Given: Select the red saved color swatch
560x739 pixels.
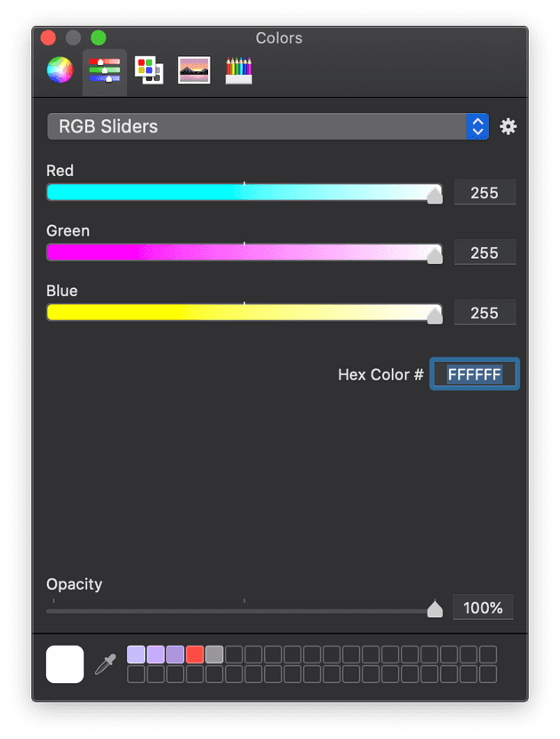Looking at the screenshot, I should [x=195, y=655].
